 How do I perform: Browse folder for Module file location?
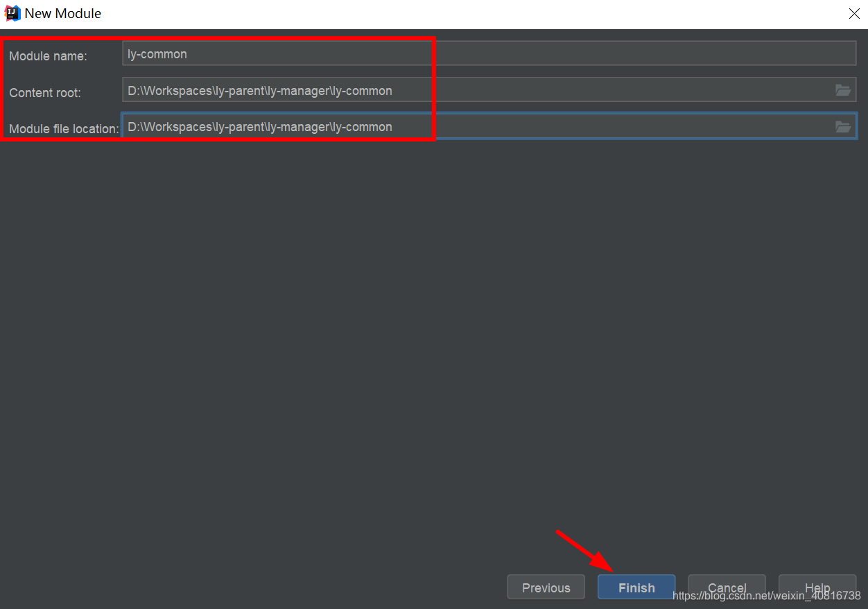842,126
